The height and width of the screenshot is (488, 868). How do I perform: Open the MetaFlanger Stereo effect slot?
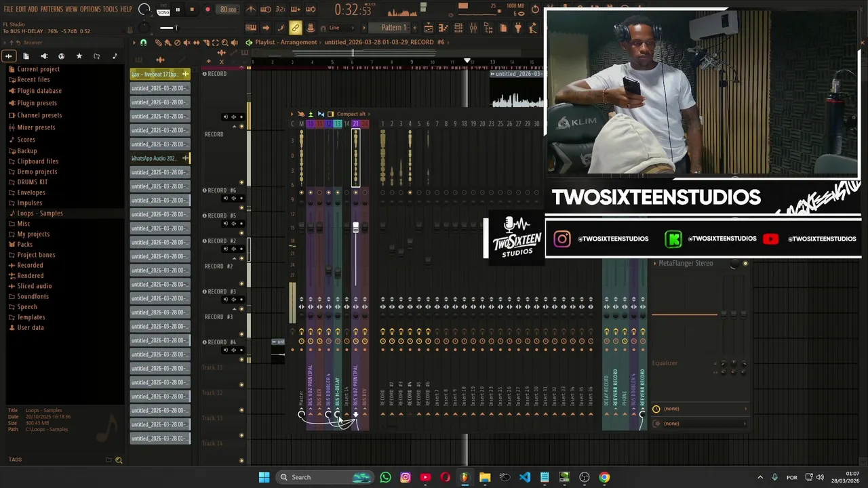(x=686, y=263)
